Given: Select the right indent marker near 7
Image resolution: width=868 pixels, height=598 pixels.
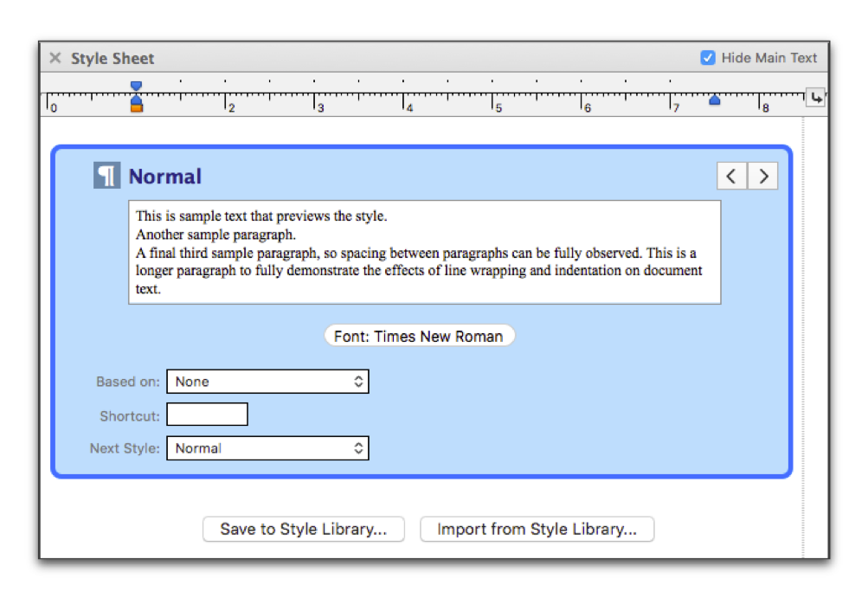Looking at the screenshot, I should (715, 100).
